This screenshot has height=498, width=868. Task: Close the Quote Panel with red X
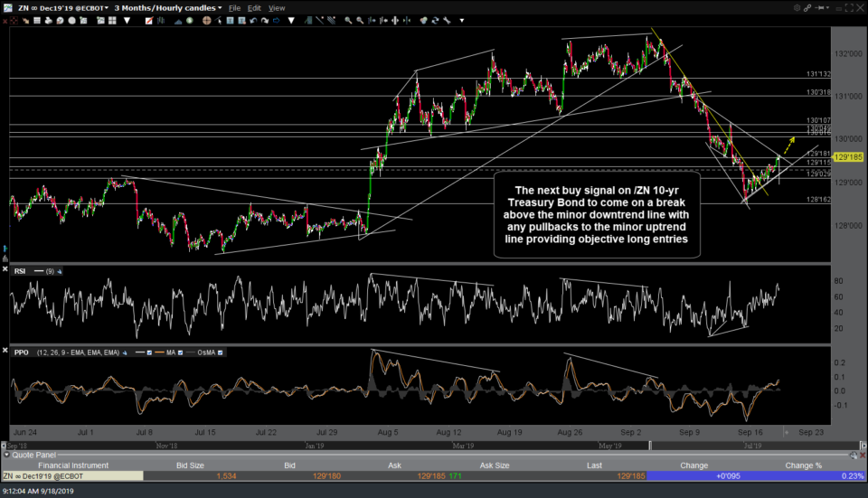863,455
